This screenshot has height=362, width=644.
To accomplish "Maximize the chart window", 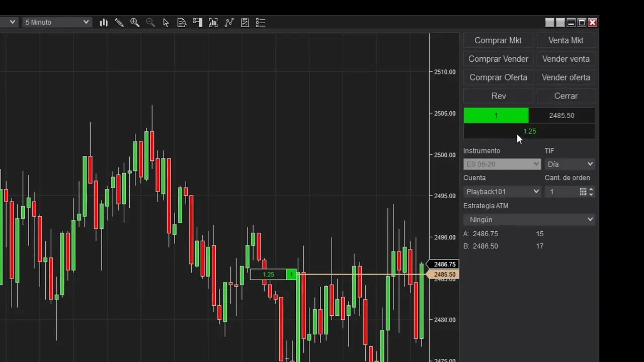I will coord(582,23).
